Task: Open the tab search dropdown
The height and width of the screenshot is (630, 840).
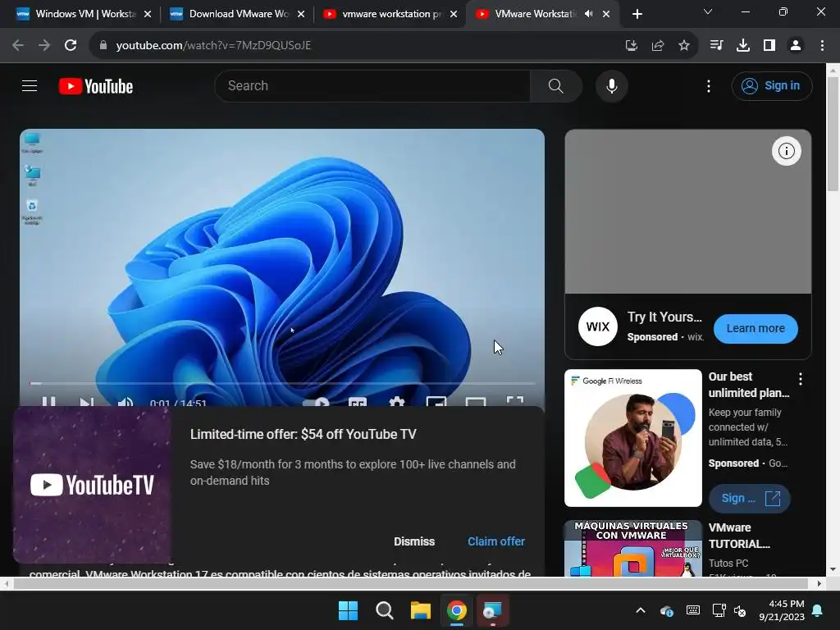Action: 708,11
